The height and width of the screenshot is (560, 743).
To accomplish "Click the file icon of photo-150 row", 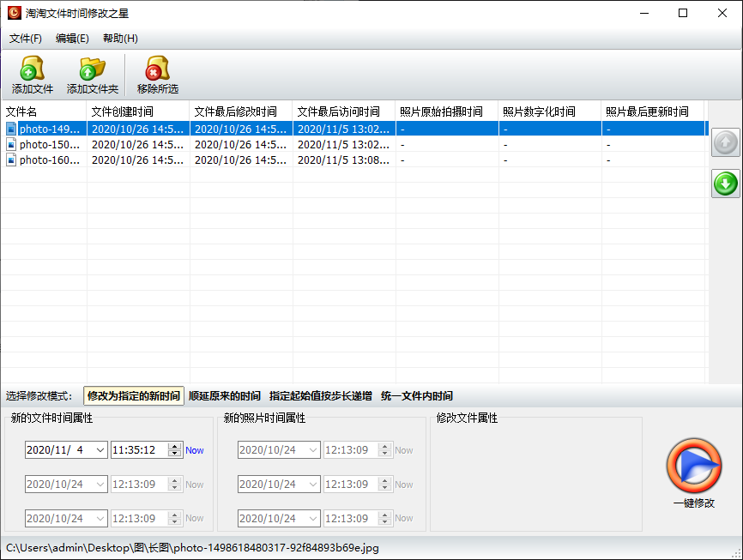I will 11,144.
